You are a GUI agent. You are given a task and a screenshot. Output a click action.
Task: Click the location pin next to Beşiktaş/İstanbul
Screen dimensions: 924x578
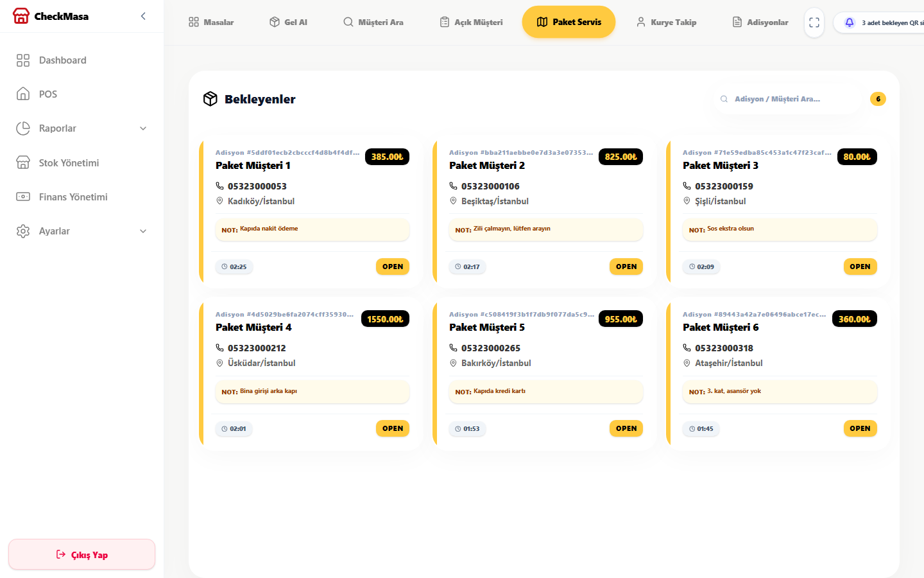453,201
